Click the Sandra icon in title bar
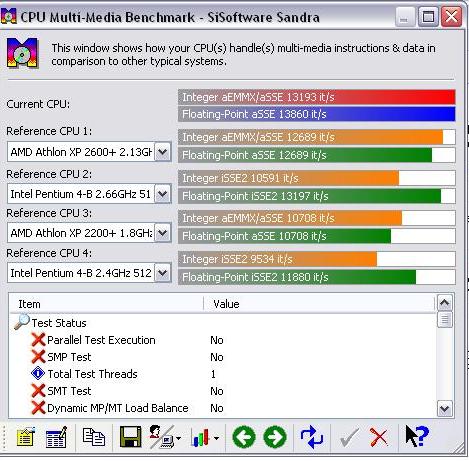 tap(9, 16)
